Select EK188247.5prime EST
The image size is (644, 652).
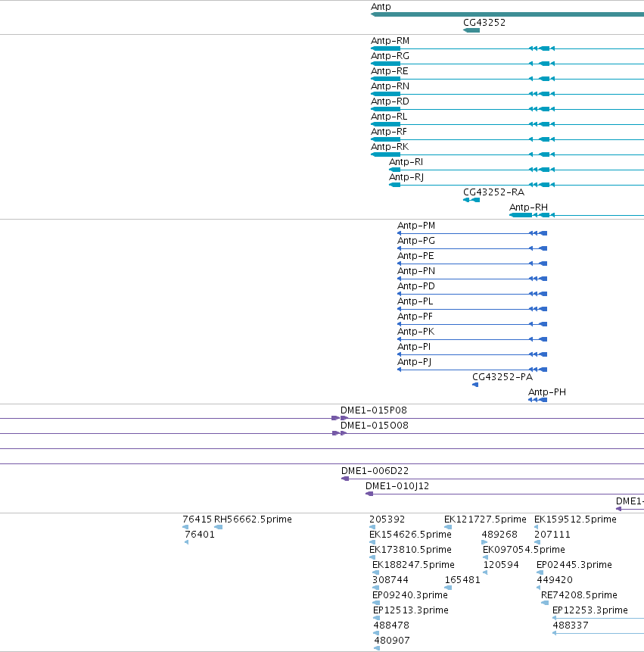[413, 565]
